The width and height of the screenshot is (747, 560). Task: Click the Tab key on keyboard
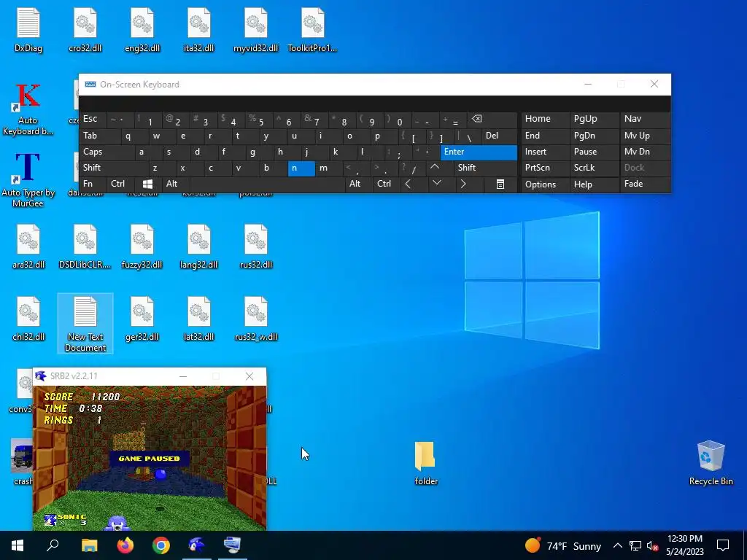99,136
